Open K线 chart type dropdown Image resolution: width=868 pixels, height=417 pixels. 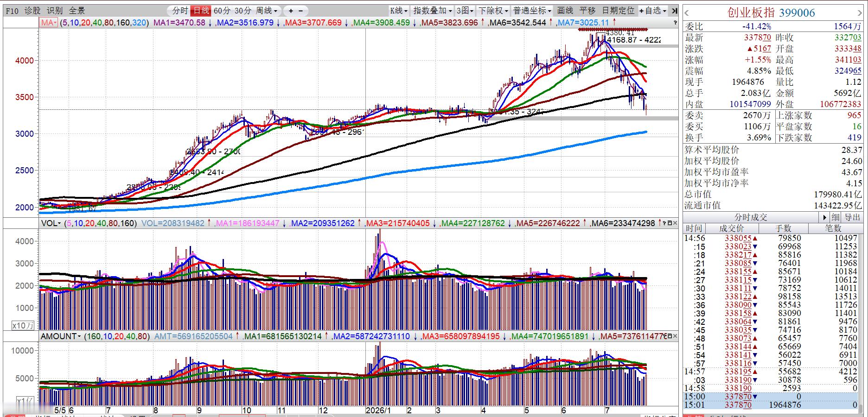pyautogui.click(x=399, y=11)
